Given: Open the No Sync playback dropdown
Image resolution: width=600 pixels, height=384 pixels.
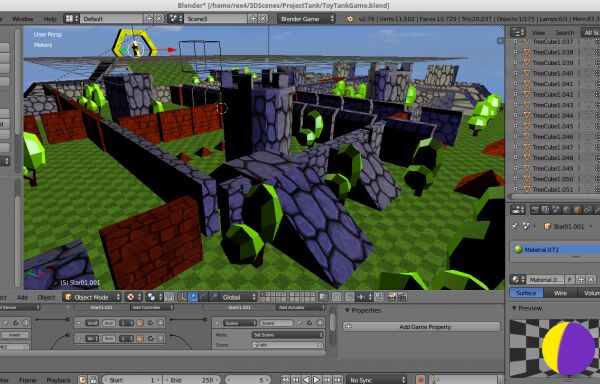Looking at the screenshot, I should [x=377, y=380].
